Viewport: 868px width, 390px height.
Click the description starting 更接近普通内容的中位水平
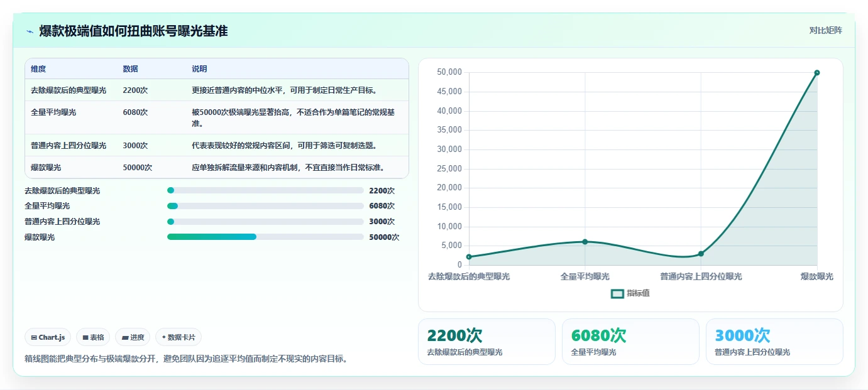(284, 90)
